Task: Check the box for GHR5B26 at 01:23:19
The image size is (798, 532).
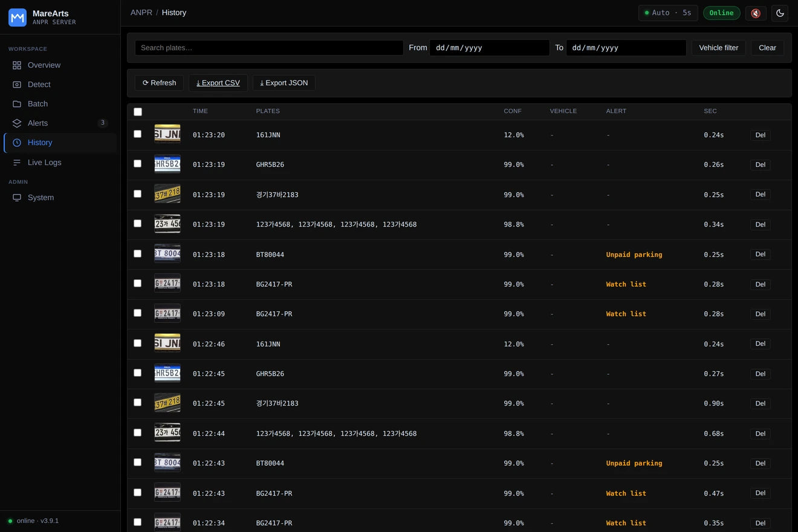Action: (137, 164)
